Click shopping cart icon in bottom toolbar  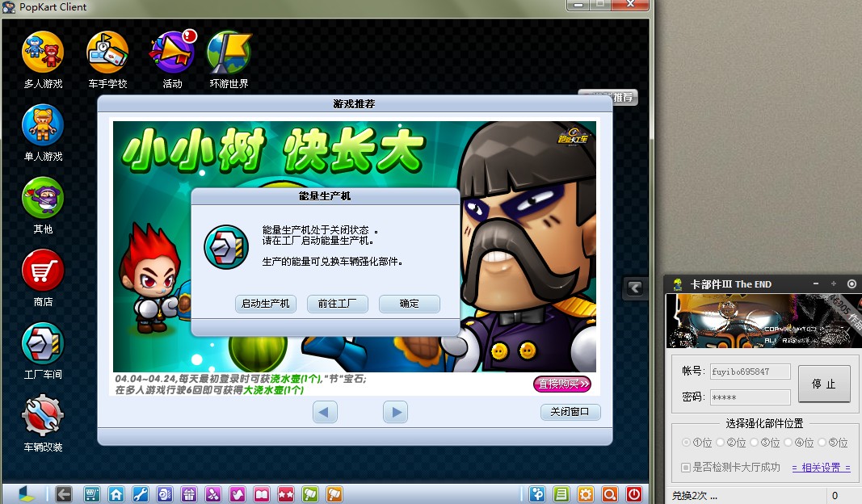(x=91, y=494)
